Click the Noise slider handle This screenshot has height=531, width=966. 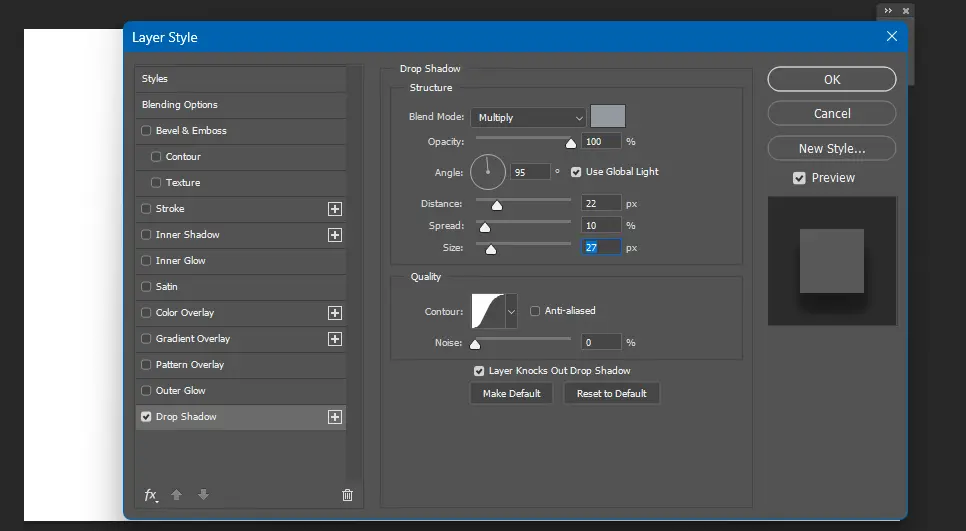(x=475, y=344)
